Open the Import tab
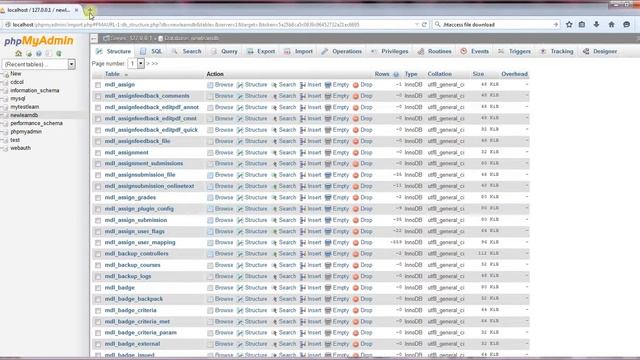The height and width of the screenshot is (360, 640). pyautogui.click(x=299, y=51)
